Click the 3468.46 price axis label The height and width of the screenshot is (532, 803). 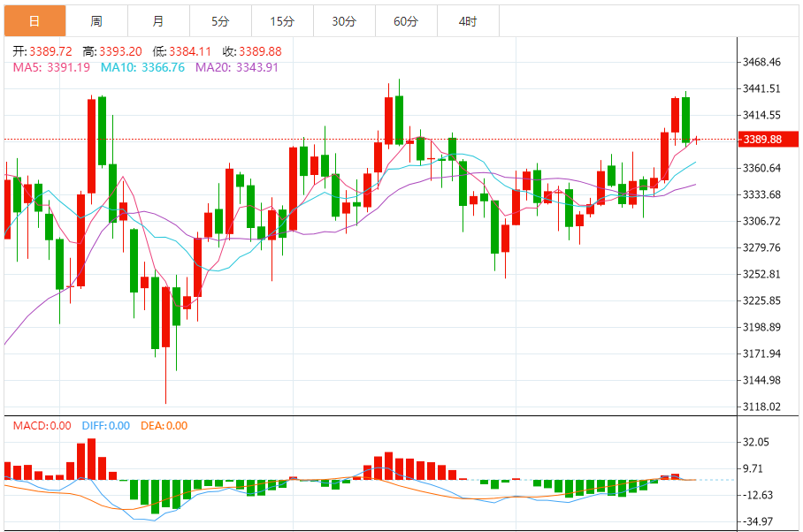coord(761,62)
